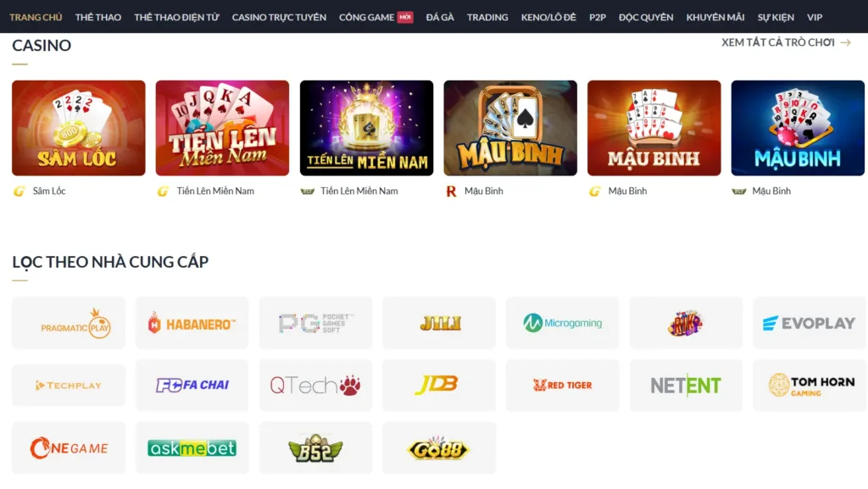Pick the Red Tiger provider
Viewport: 868px width, 489px height.
pyautogui.click(x=563, y=385)
